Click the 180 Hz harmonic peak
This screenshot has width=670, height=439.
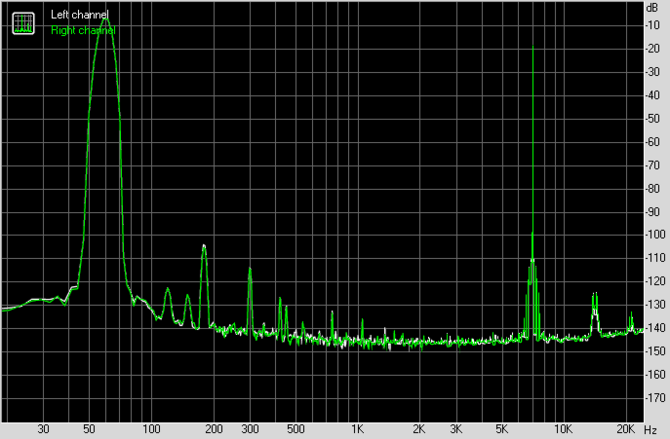[x=204, y=247]
